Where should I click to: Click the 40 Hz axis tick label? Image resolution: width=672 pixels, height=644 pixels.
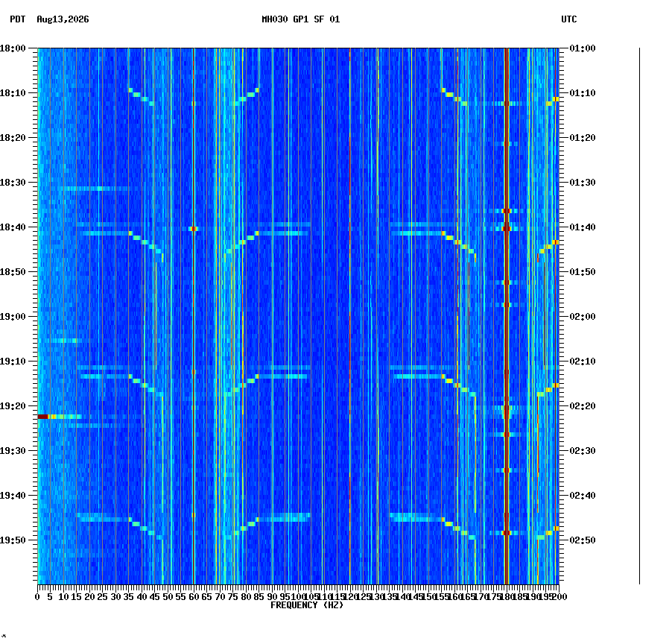[x=142, y=597]
